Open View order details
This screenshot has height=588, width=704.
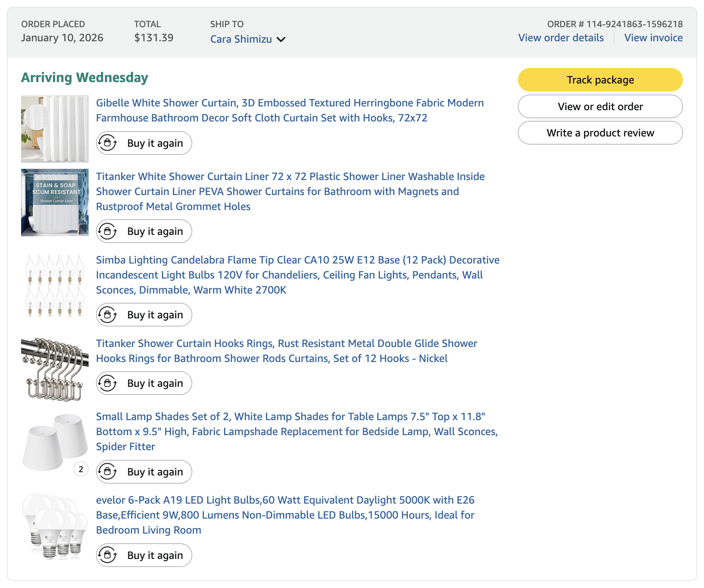click(561, 38)
